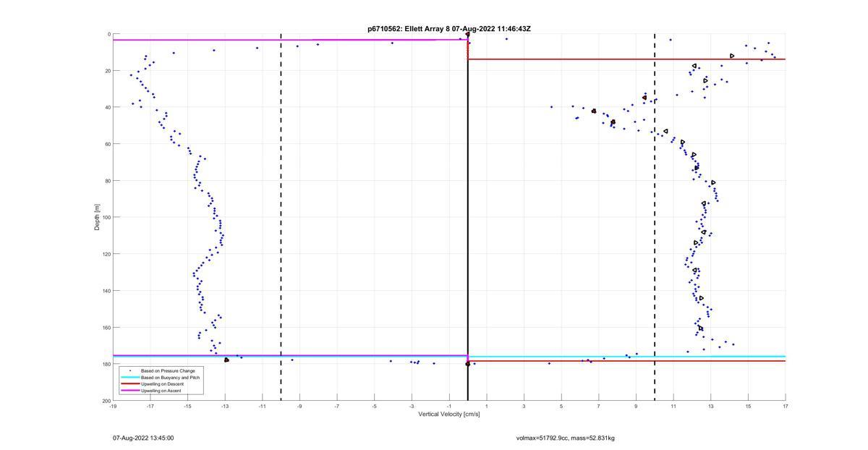Click y-axis tick label '100'

coord(106,217)
